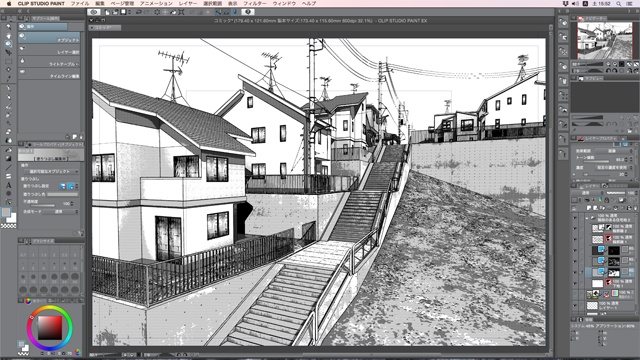
Task: Switch to the コミック canvas tab
Action: coord(105,28)
